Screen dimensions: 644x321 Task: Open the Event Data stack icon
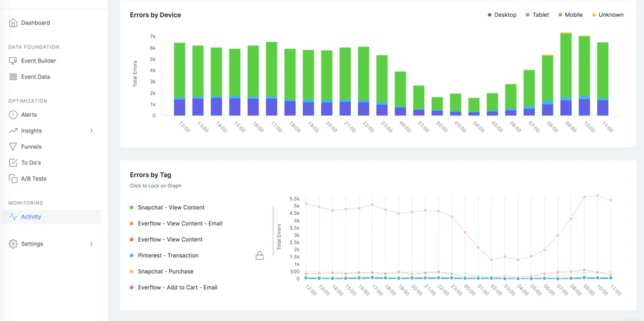(13, 76)
